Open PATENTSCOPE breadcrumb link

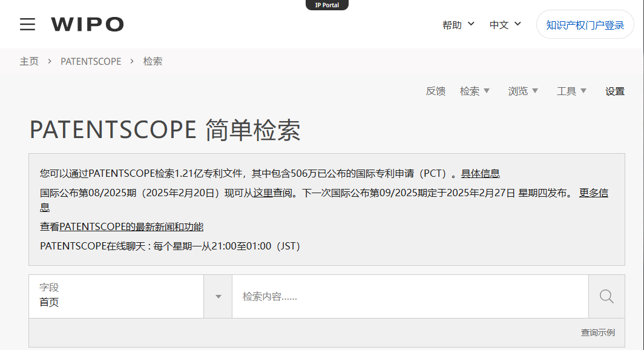[91, 61]
